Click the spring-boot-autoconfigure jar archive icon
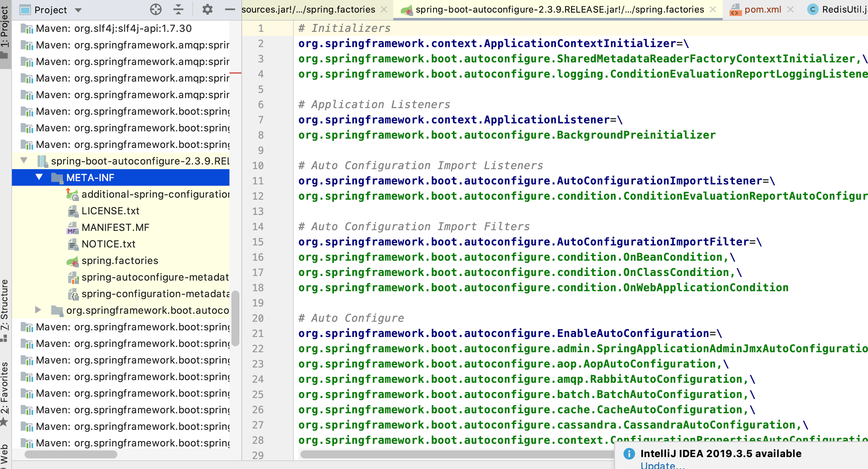Screen dimensions: 868x469 click(42, 161)
